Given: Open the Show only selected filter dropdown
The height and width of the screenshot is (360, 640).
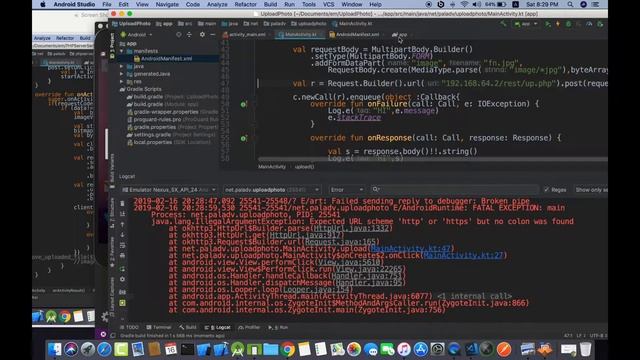Looking at the screenshot, I should [591, 190].
